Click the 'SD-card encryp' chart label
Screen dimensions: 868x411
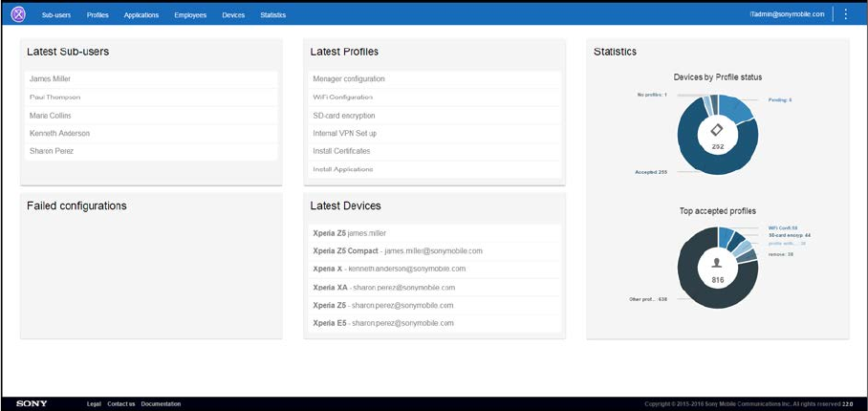point(790,235)
